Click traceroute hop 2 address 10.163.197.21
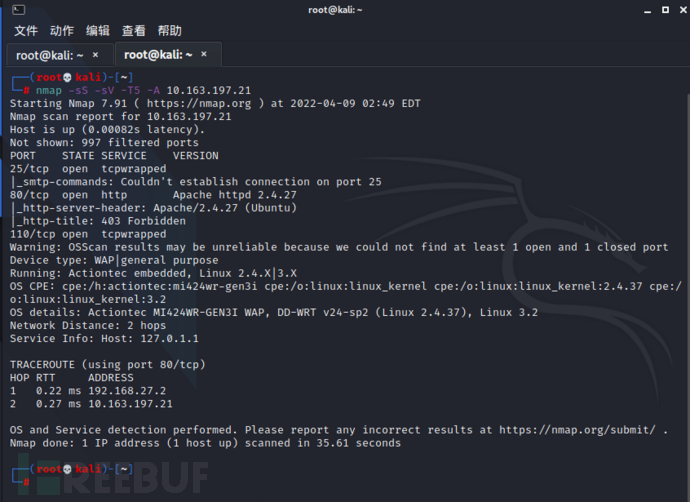This screenshot has width=690, height=502. point(130,404)
